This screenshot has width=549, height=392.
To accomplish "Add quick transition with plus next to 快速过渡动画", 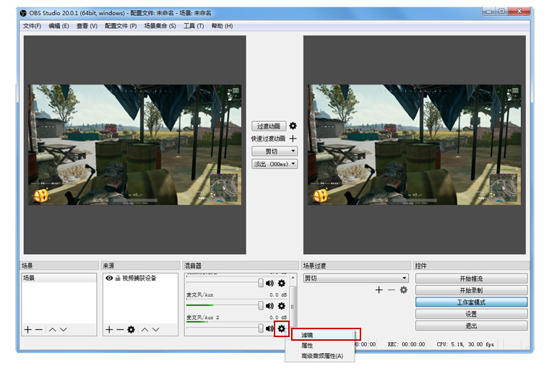I will coord(293,139).
